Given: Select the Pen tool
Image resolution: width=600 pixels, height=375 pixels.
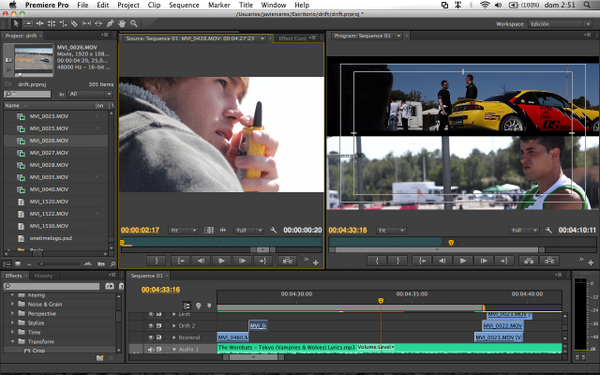Looking at the screenshot, I should 110,24.
